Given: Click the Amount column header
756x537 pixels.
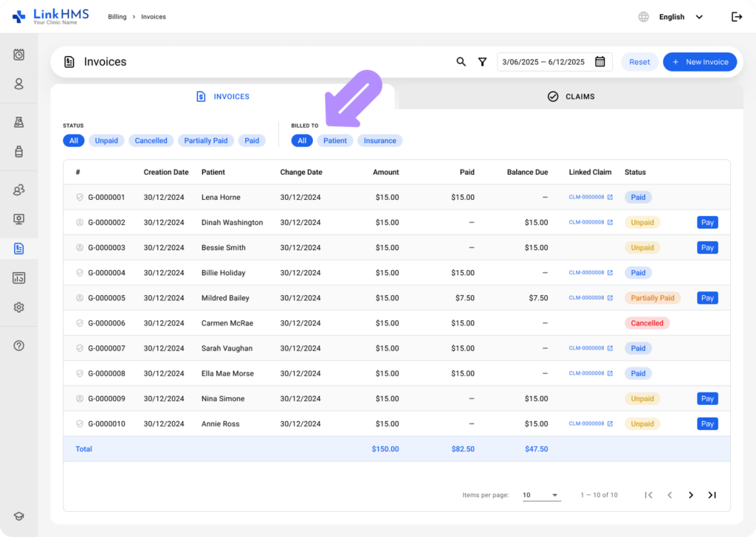Looking at the screenshot, I should (x=385, y=172).
